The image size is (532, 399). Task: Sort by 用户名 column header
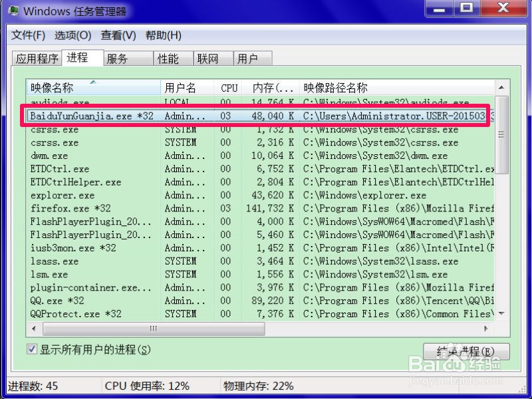(x=188, y=88)
